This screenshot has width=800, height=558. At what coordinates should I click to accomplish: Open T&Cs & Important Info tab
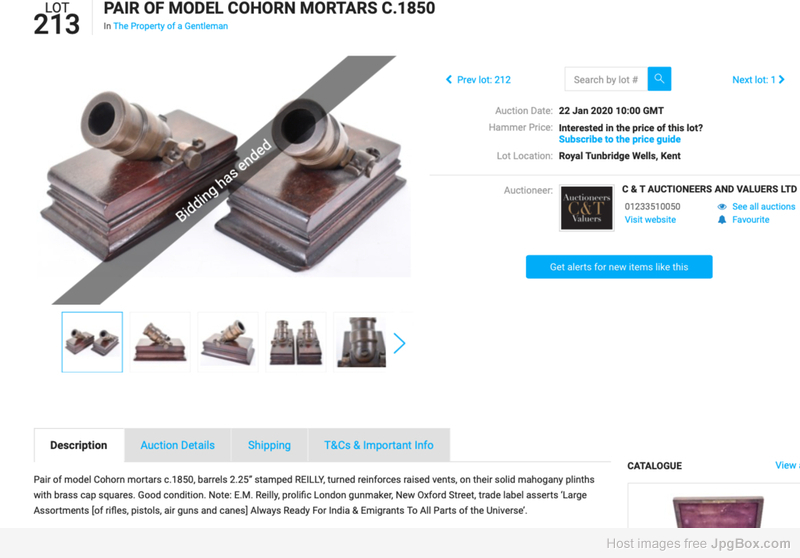coord(379,445)
